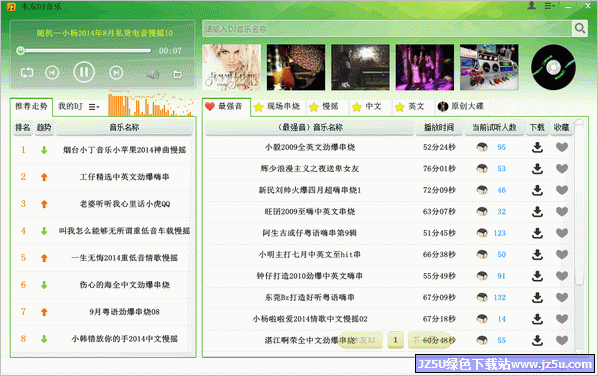Select the 我的DJ tab
This screenshot has width=598, height=376.
[x=70, y=106]
